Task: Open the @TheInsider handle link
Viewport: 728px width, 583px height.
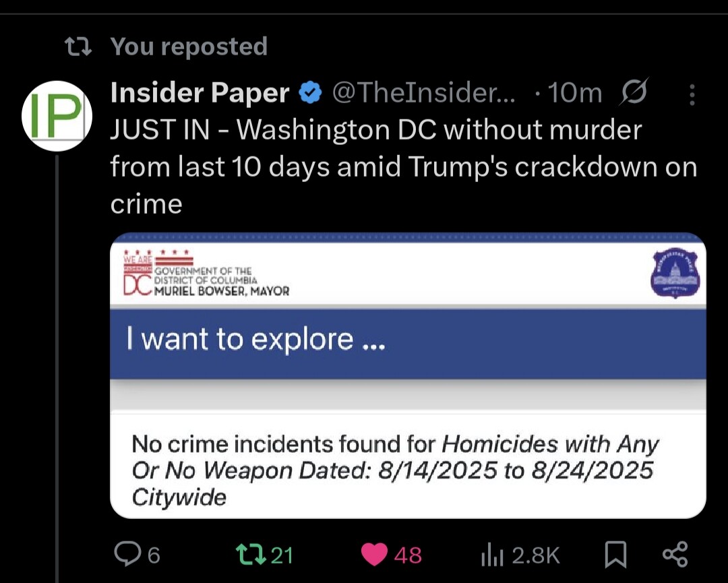Action: click(x=425, y=93)
